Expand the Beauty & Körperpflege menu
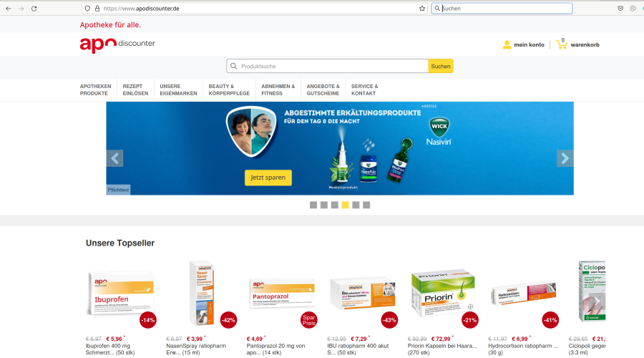Image resolution: width=644 pixels, height=358 pixels. 229,89
